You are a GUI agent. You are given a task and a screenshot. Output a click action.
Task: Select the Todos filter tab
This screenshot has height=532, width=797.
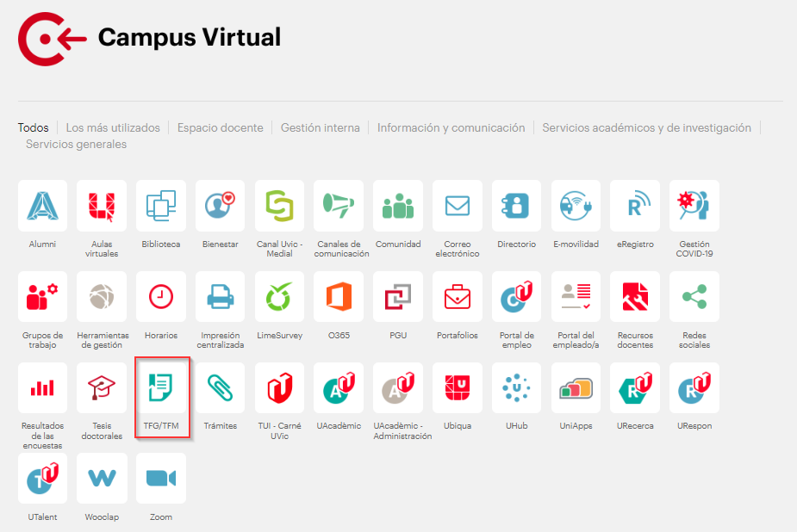pos(33,127)
